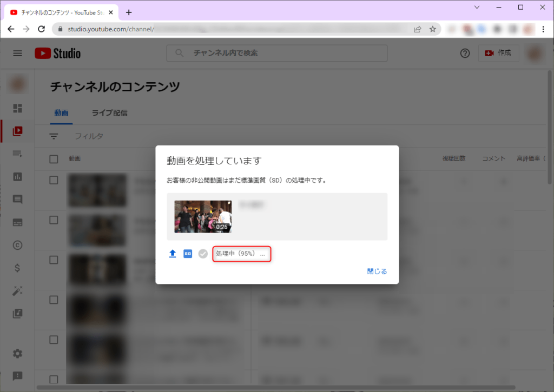Toggle the fourth video row checkbox

point(54,300)
